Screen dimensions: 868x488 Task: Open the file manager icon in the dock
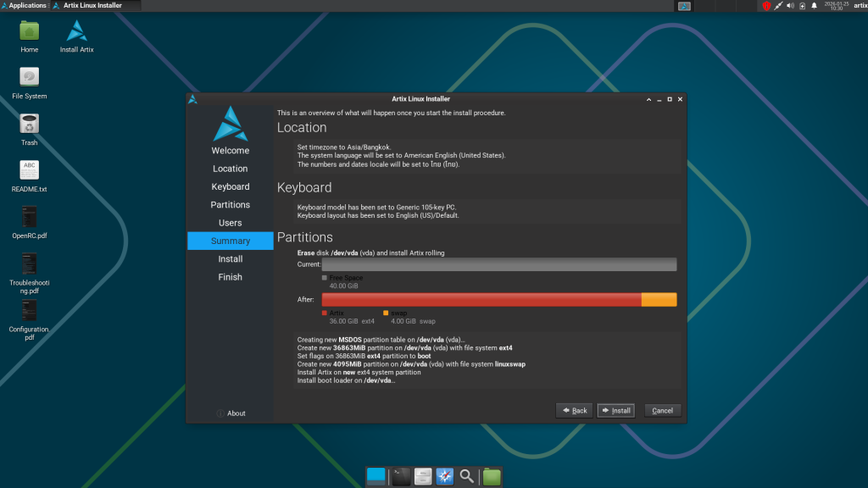pyautogui.click(x=422, y=475)
